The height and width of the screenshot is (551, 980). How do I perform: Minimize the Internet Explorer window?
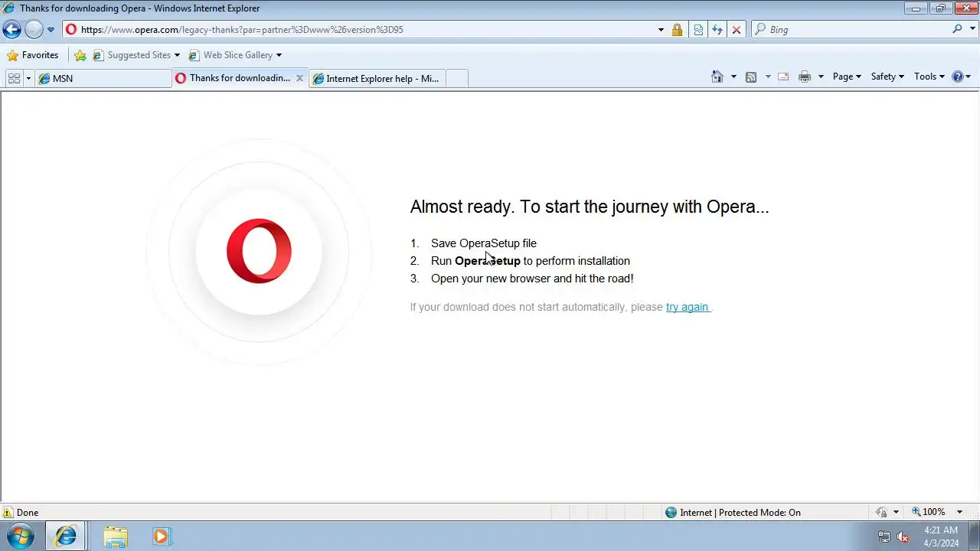coord(916,8)
